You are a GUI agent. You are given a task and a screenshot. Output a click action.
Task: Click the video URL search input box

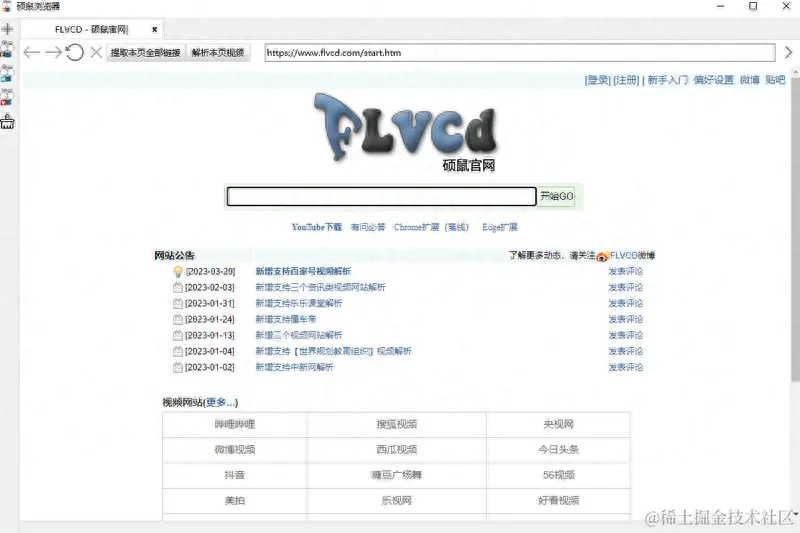click(x=382, y=196)
